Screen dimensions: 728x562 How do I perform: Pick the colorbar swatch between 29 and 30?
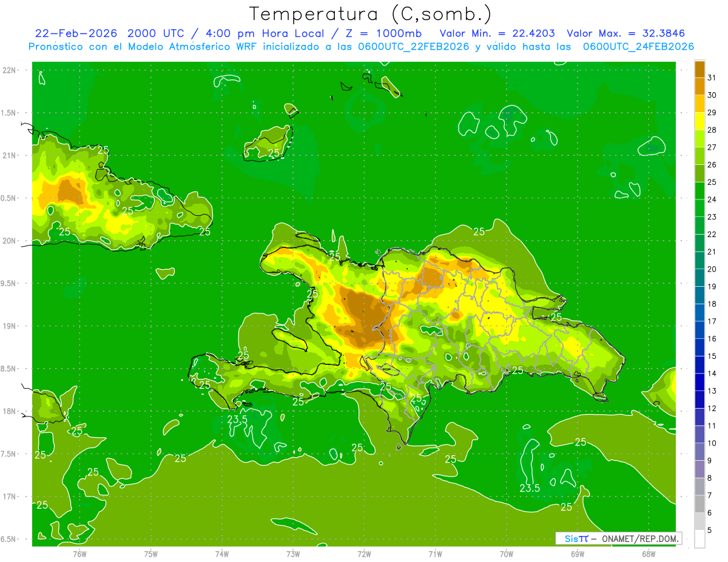click(x=699, y=104)
